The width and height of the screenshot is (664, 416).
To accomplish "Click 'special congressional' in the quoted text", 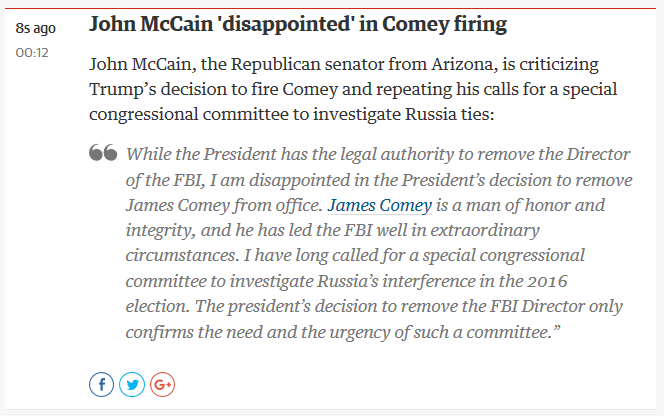I will (x=504, y=256).
